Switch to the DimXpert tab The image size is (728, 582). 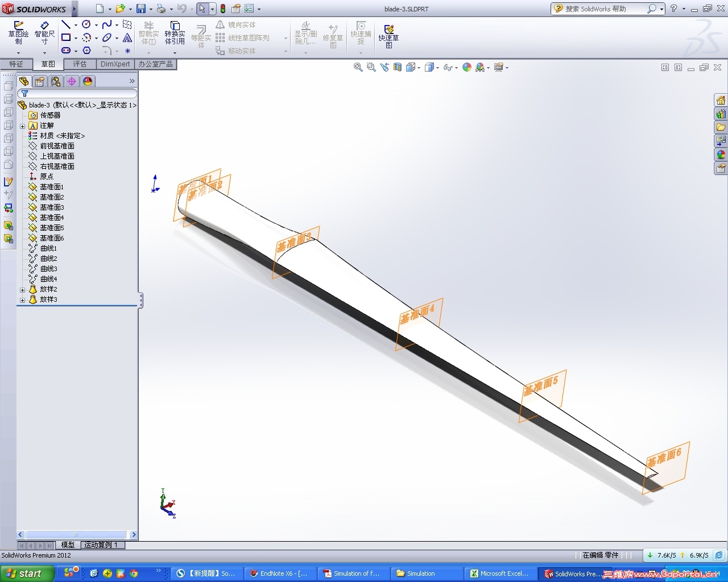tap(115, 64)
